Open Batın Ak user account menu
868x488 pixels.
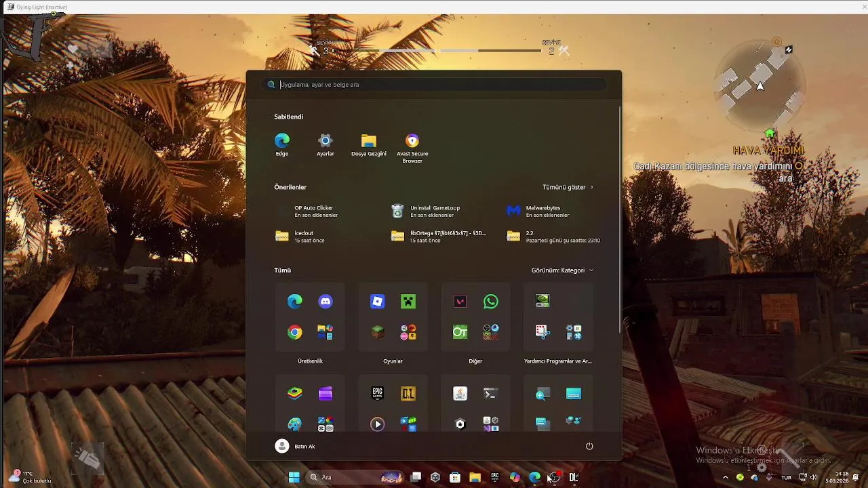[295, 446]
